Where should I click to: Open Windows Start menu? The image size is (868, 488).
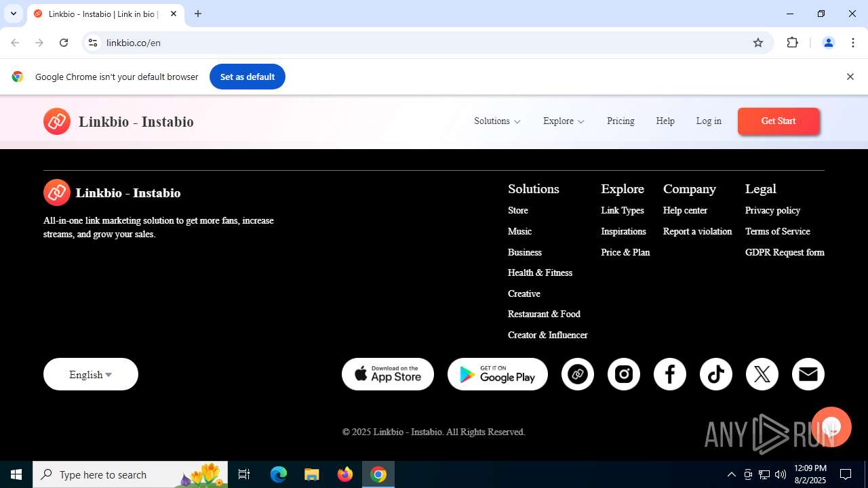click(x=16, y=474)
